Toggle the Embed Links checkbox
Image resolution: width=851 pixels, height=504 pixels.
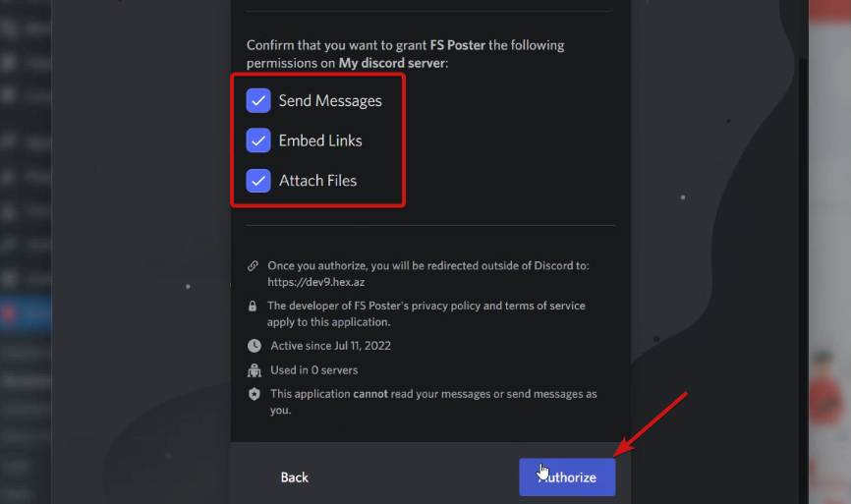pos(258,140)
